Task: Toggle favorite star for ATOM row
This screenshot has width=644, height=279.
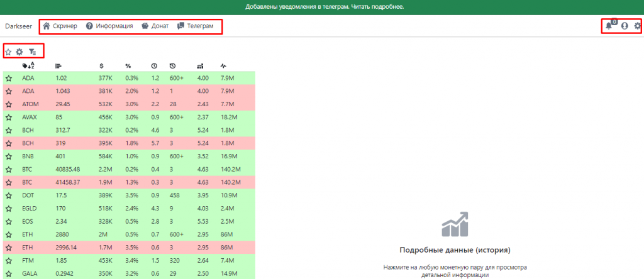Action: pos(9,104)
